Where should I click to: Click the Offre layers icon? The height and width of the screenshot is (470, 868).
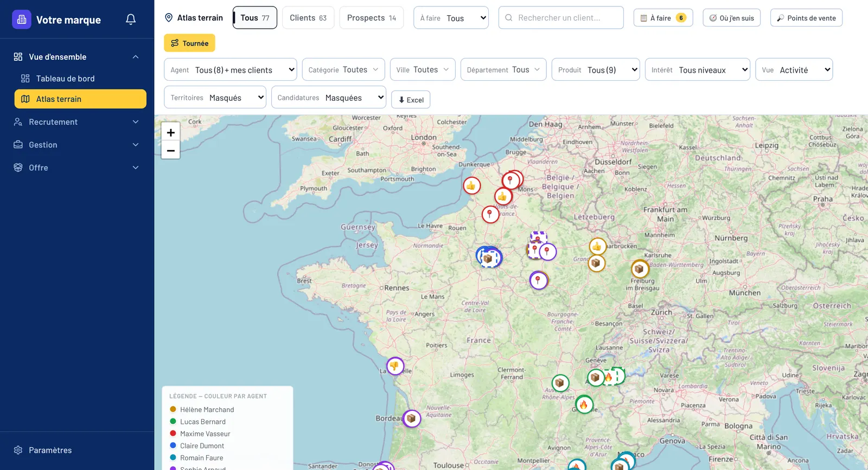tap(18, 168)
